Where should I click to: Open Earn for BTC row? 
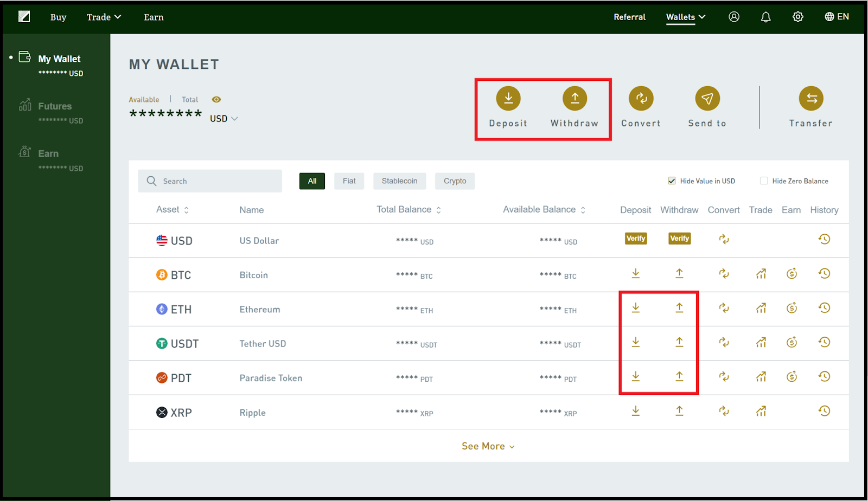792,273
